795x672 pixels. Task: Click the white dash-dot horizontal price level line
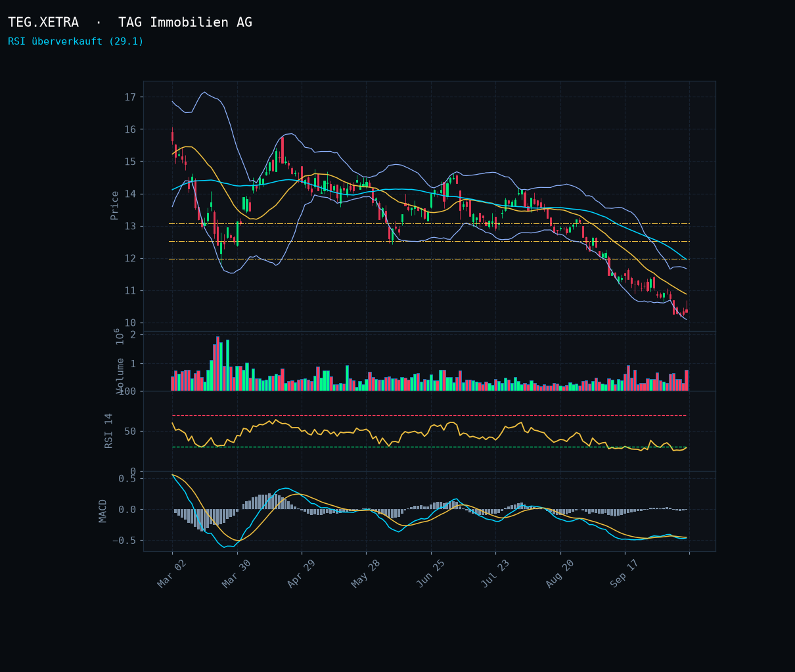click(429, 242)
